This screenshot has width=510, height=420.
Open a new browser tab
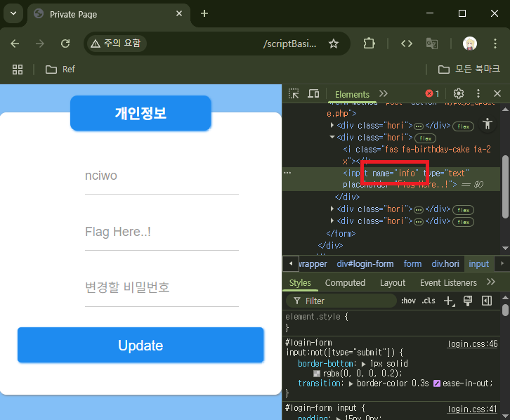pos(204,13)
